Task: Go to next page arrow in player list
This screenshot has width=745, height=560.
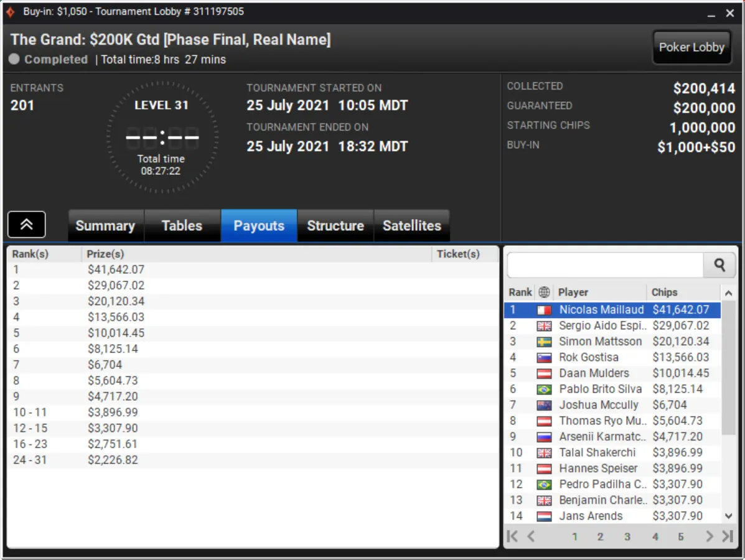Action: pos(710,536)
